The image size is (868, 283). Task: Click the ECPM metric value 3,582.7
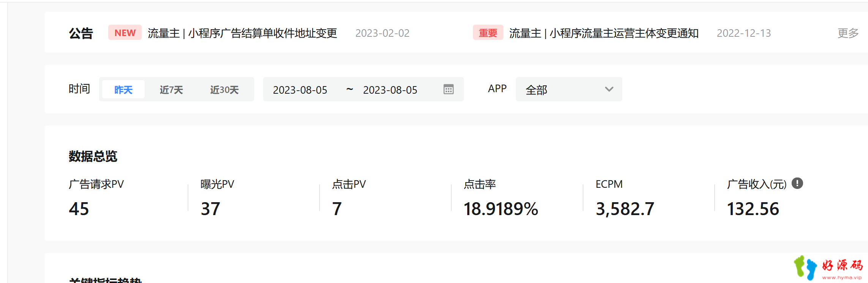(625, 209)
